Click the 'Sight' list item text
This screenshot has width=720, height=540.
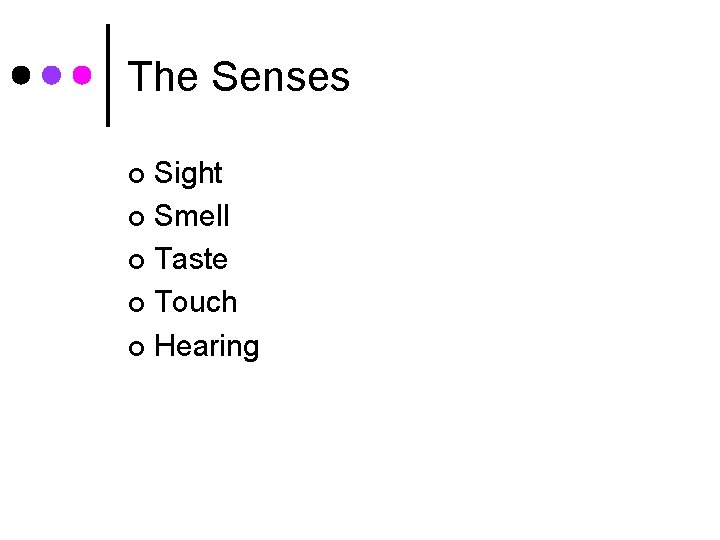point(189,173)
